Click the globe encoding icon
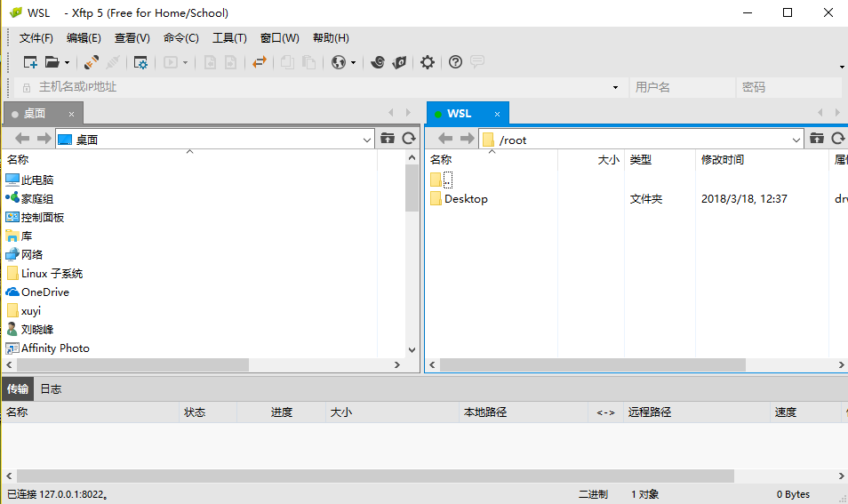 click(x=338, y=62)
